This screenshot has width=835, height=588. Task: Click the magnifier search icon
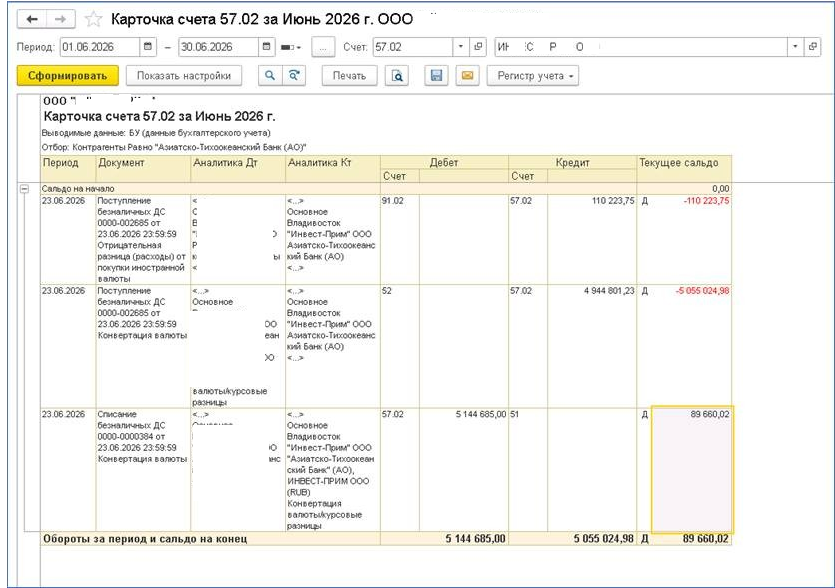click(270, 76)
